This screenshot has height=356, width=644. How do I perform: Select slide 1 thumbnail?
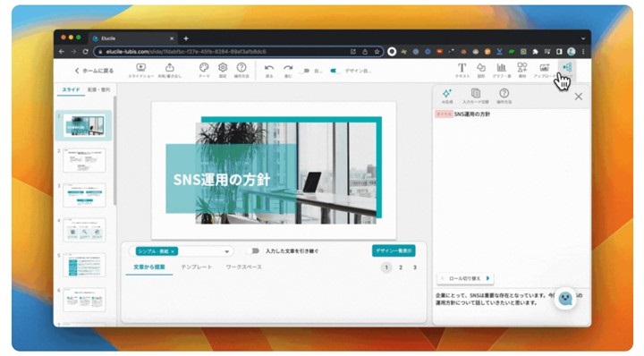click(84, 125)
